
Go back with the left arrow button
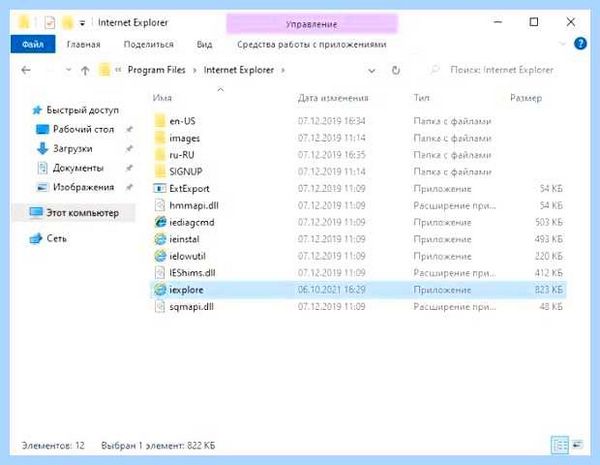pos(26,70)
